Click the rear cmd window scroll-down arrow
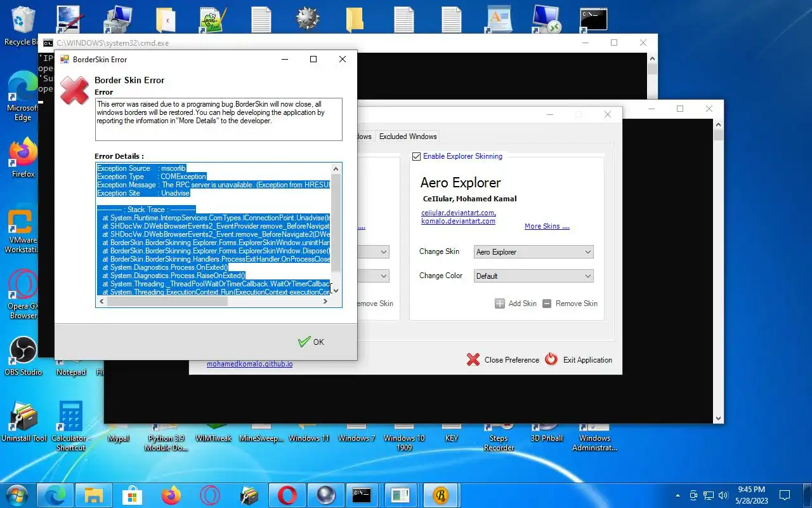The height and width of the screenshot is (508, 812). (x=718, y=418)
